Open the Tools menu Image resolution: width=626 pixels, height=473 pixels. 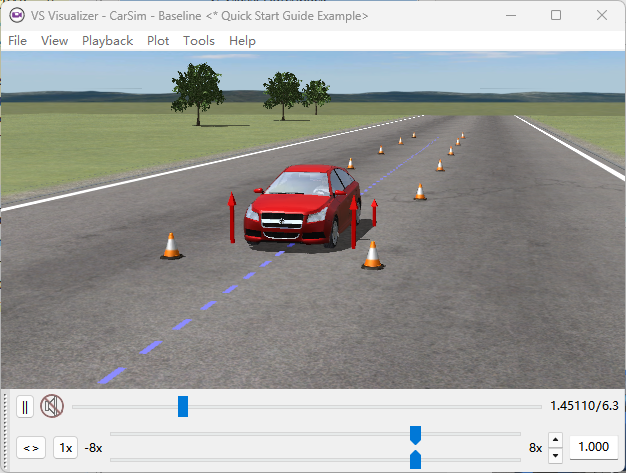point(199,41)
